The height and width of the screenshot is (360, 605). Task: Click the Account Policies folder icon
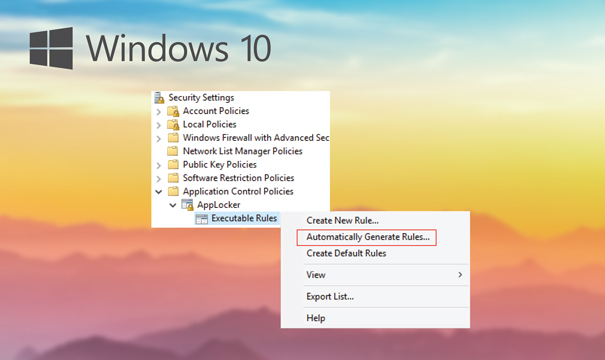(173, 111)
